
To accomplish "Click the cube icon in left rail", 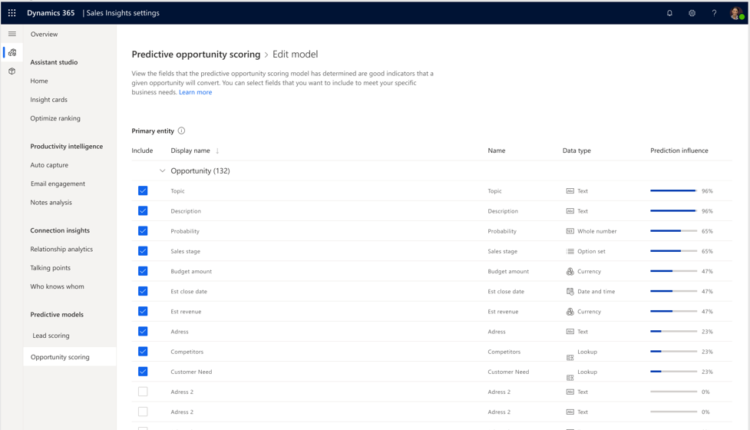I will pyautogui.click(x=12, y=71).
